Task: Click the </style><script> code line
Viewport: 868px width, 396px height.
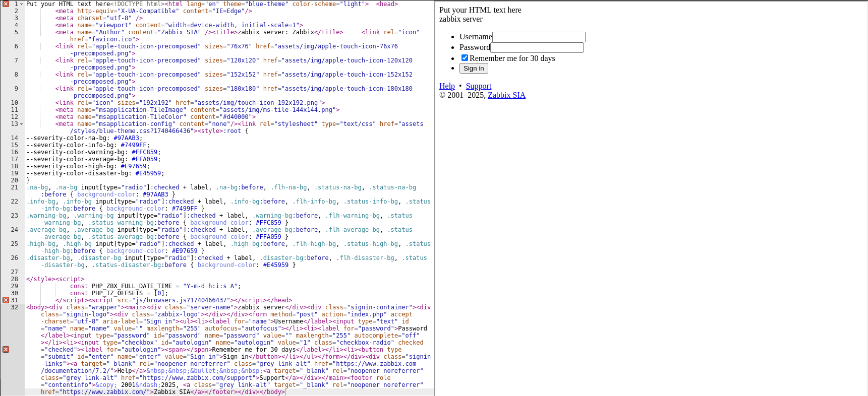Action: 55,279
